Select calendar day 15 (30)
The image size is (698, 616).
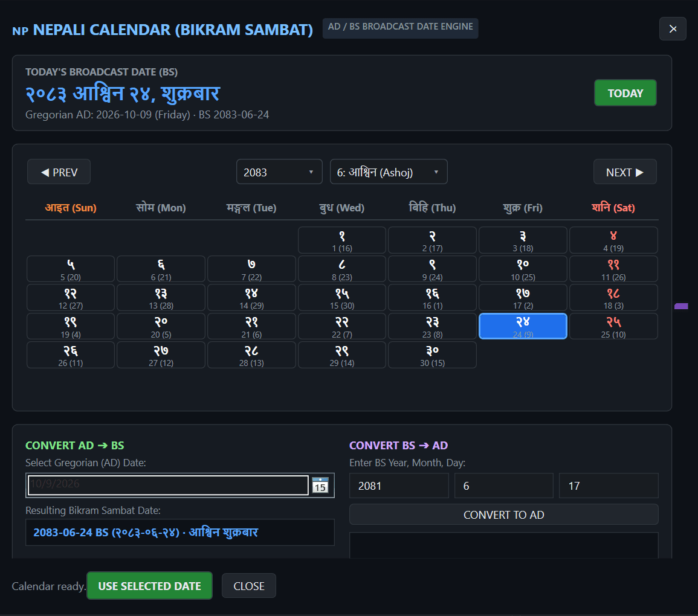pos(342,298)
